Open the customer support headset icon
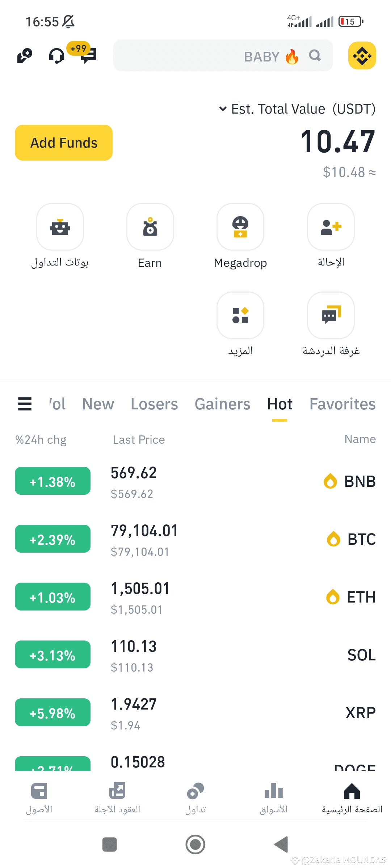The width and height of the screenshot is (391, 868). click(56, 56)
